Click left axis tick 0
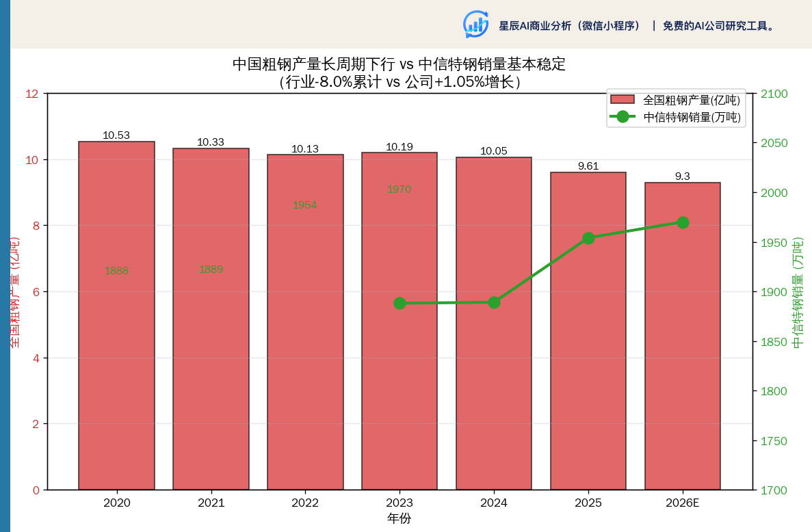This screenshot has width=812, height=532. tap(36, 490)
